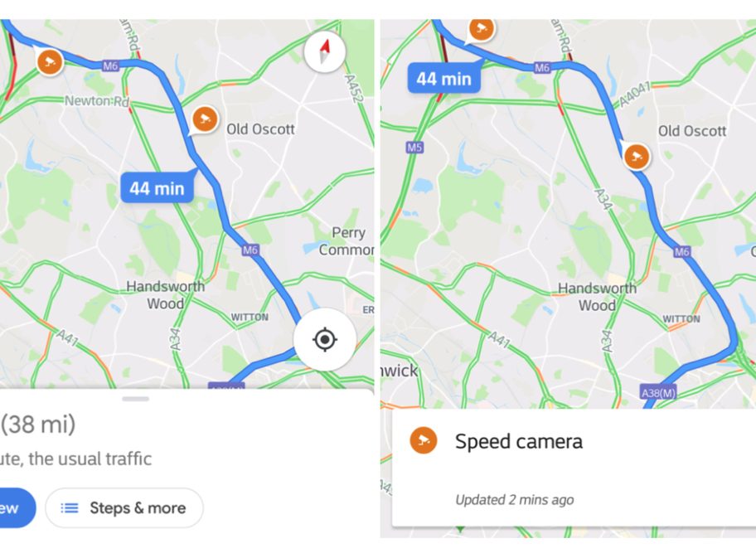The width and height of the screenshot is (756, 558).
Task: Tap the Handsworth Wood label on left map
Action: [166, 294]
